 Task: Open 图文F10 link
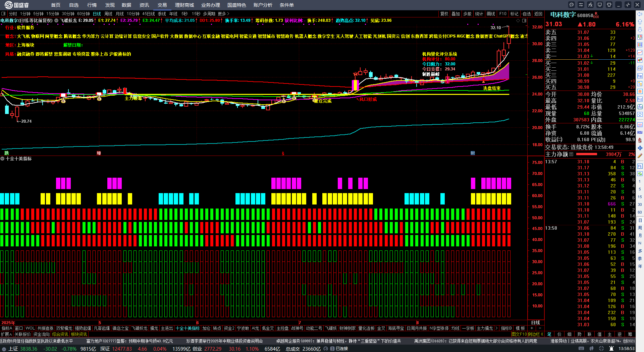click(519, 334)
